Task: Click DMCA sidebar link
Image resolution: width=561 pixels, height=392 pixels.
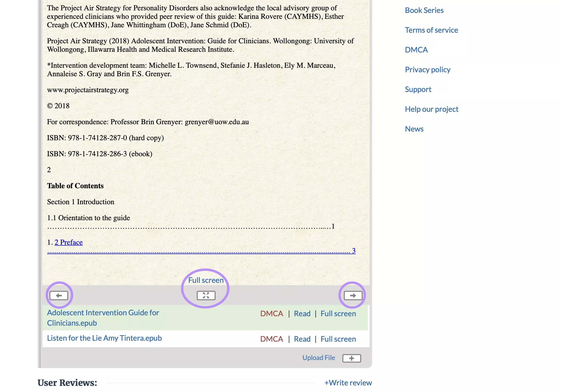Action: pos(417,49)
